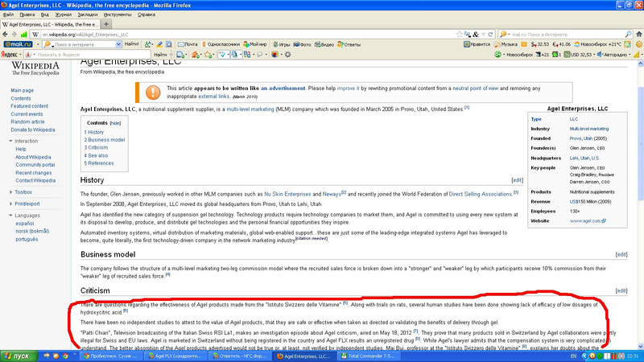Viewport: 644px width, 362px height.
Task: Open Игры from the mail.ru toolbar
Action: click(282, 44)
